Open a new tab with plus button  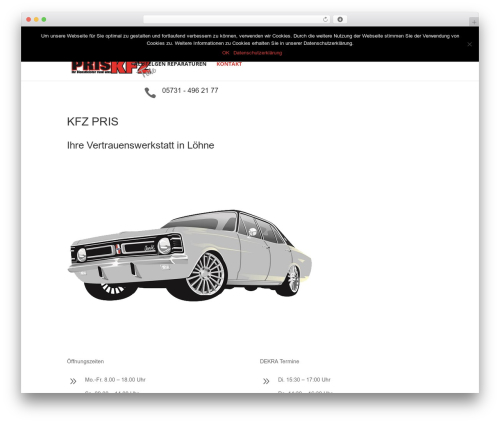point(474,22)
